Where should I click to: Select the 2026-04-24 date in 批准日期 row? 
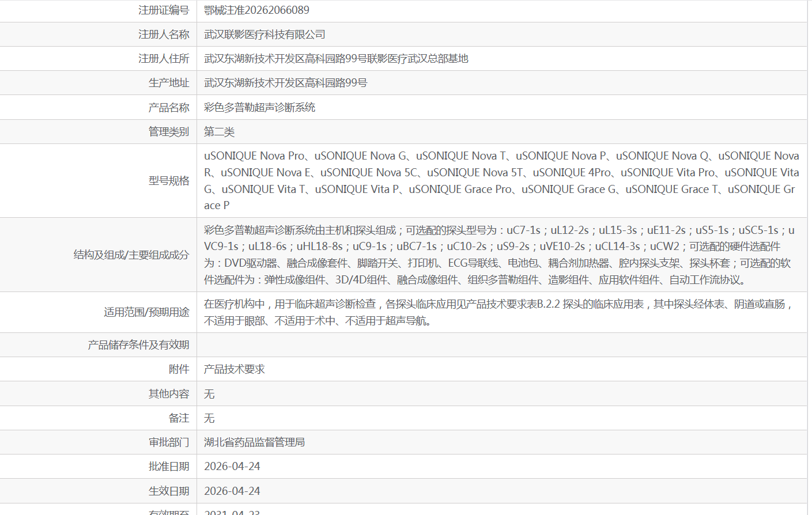pyautogui.click(x=232, y=467)
